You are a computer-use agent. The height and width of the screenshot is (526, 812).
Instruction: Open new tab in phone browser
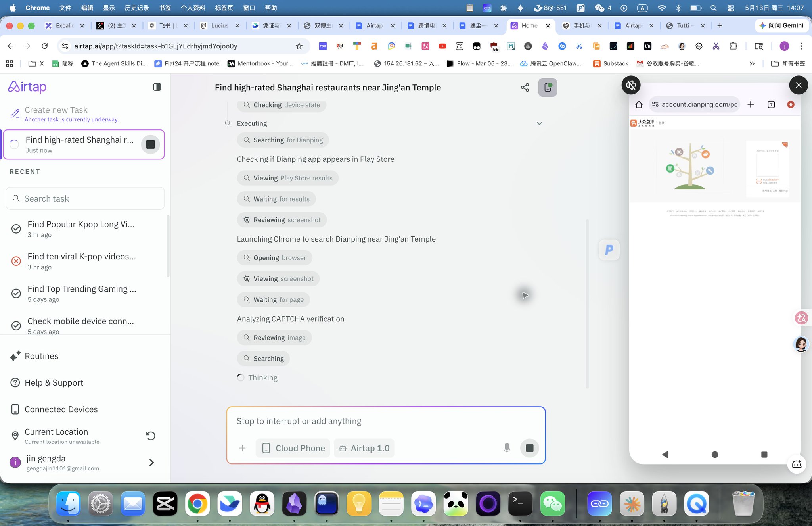751,104
